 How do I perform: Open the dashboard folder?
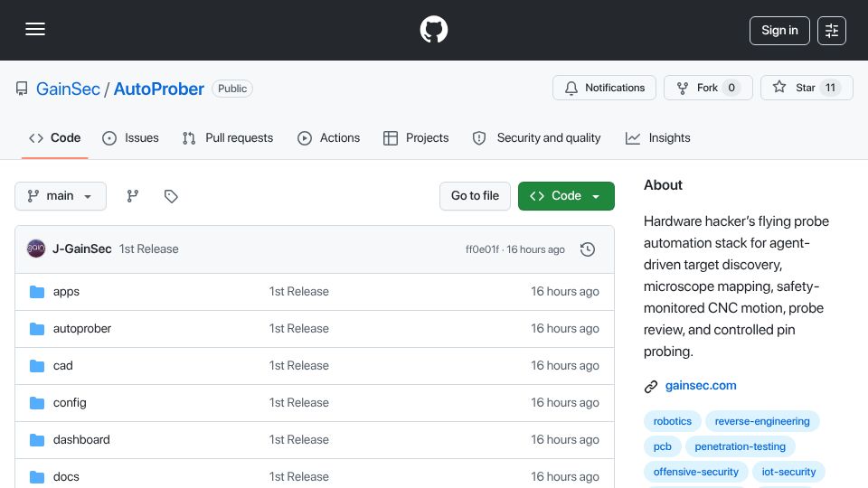pos(81,440)
